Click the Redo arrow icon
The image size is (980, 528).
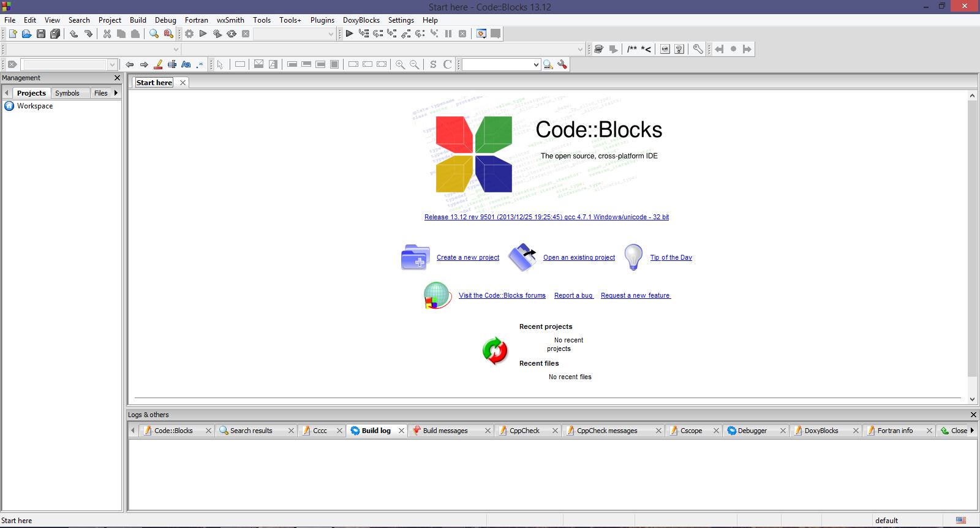88,34
